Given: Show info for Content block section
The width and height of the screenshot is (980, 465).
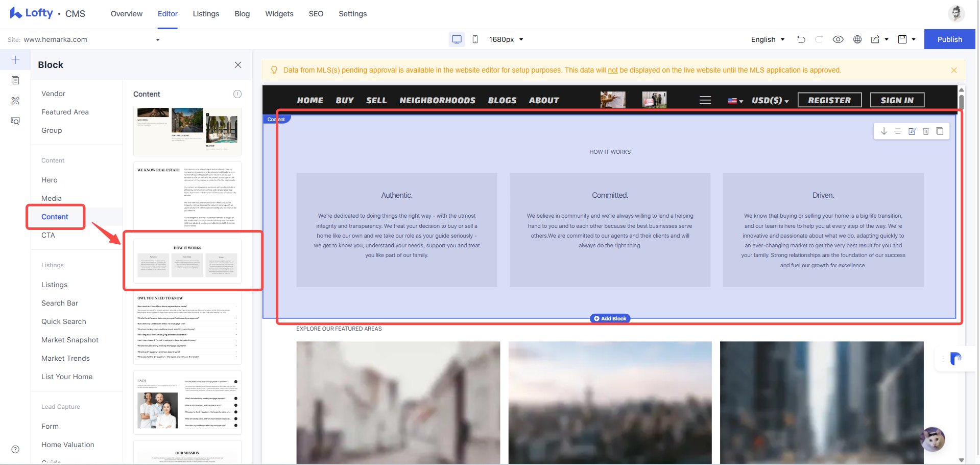Looking at the screenshot, I should coord(237,94).
